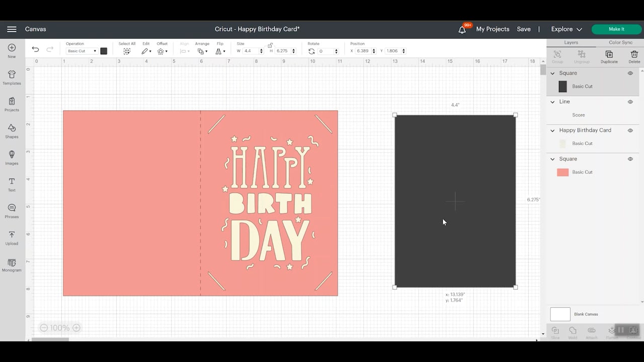644x362 pixels.
Task: Click the Width input field
Action: point(251,51)
